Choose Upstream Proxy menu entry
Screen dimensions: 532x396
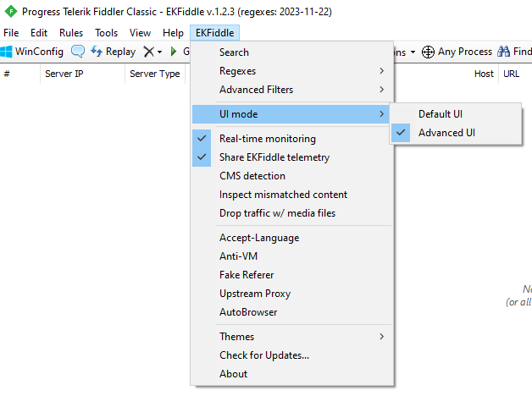click(x=293, y=294)
